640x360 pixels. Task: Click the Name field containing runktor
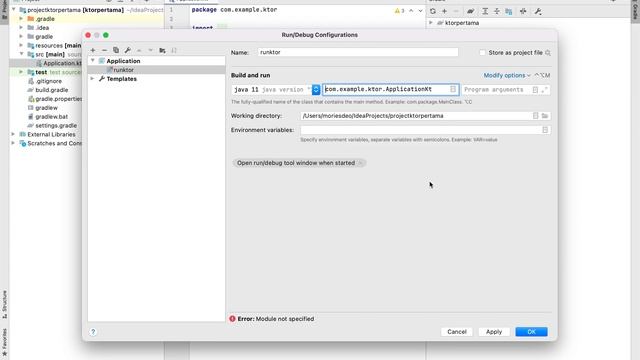[358, 52]
